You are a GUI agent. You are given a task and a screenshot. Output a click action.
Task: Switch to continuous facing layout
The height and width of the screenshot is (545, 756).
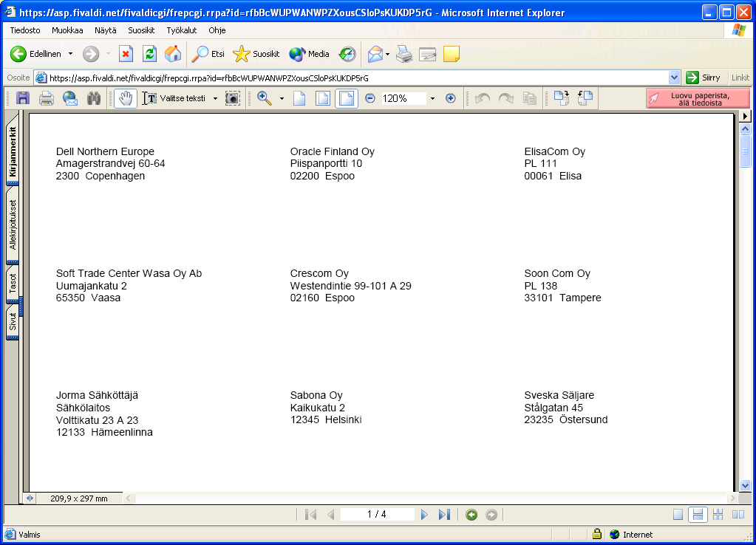(x=718, y=515)
